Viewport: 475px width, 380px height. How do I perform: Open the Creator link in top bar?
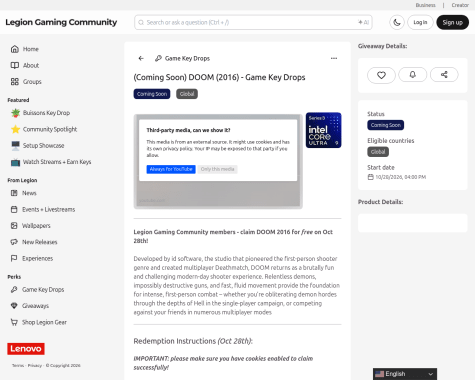tap(460, 5)
